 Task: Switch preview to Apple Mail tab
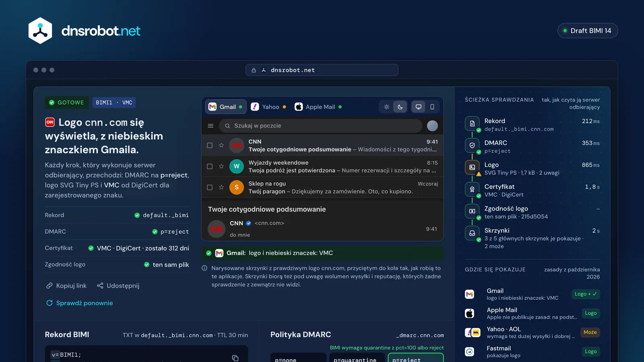point(318,107)
